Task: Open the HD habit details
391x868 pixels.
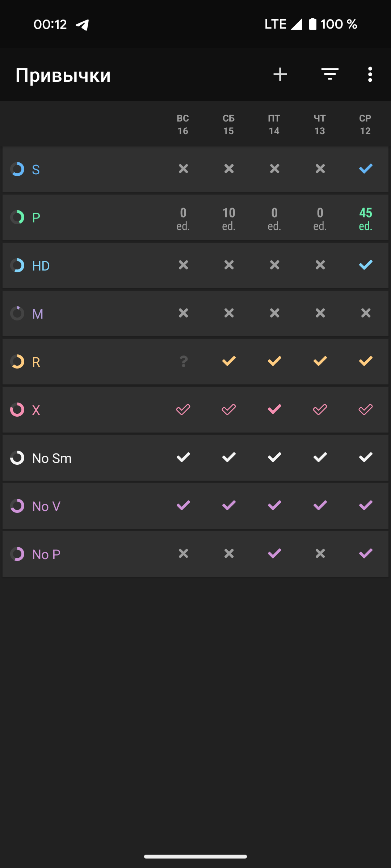Action: (x=41, y=266)
